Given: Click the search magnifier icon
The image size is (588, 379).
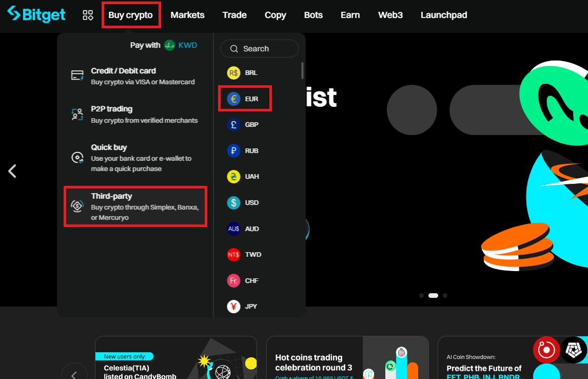Looking at the screenshot, I should (234, 49).
